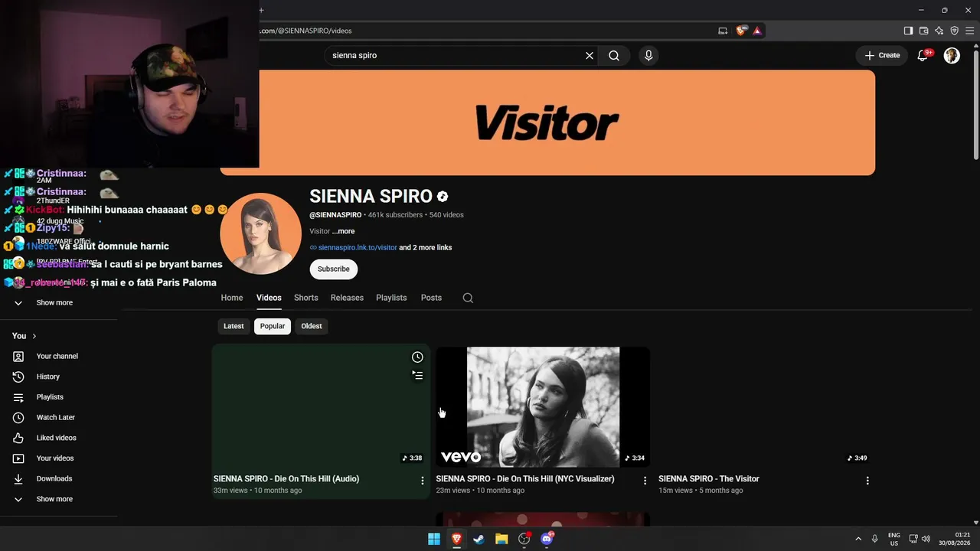Click the taskbar volume speaker icon
Image resolution: width=980 pixels, height=551 pixels.
click(926, 539)
